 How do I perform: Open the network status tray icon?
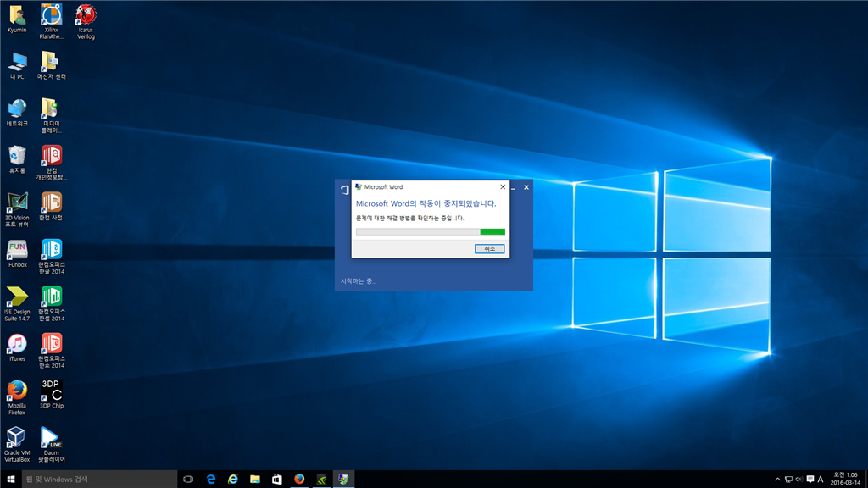(x=788, y=480)
